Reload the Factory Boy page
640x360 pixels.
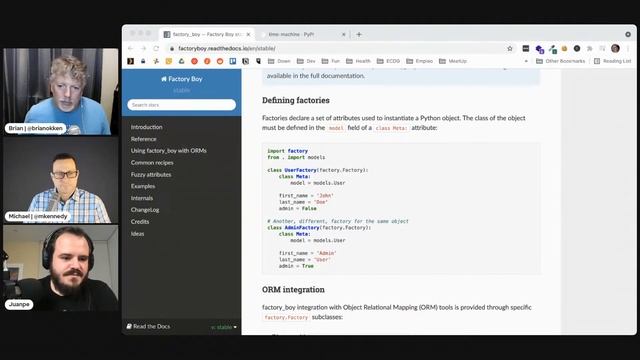coord(156,48)
